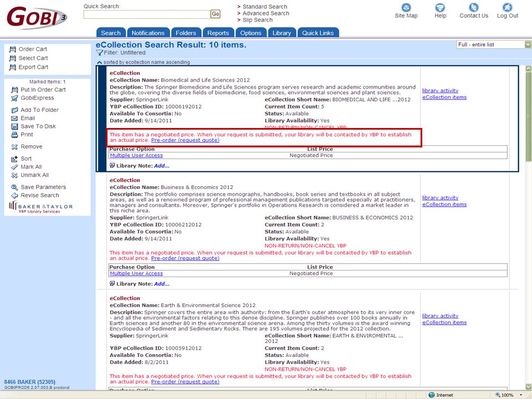Click Business & Economics Library Note icon
532x399 pixels.
click(112, 284)
